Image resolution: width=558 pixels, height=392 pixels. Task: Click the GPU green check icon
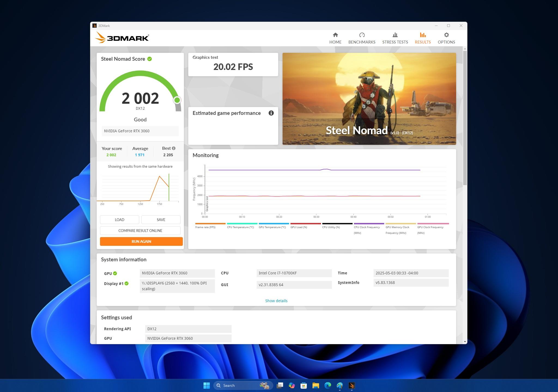(x=115, y=273)
